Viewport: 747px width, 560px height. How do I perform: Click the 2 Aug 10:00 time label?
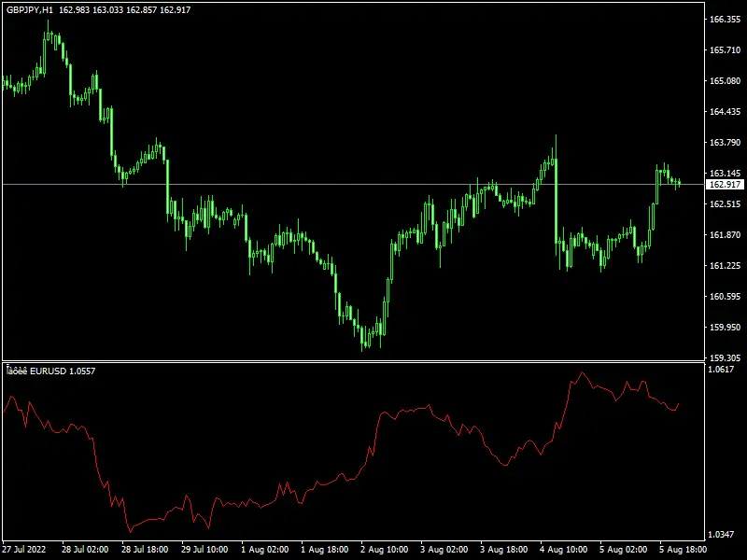(x=384, y=549)
